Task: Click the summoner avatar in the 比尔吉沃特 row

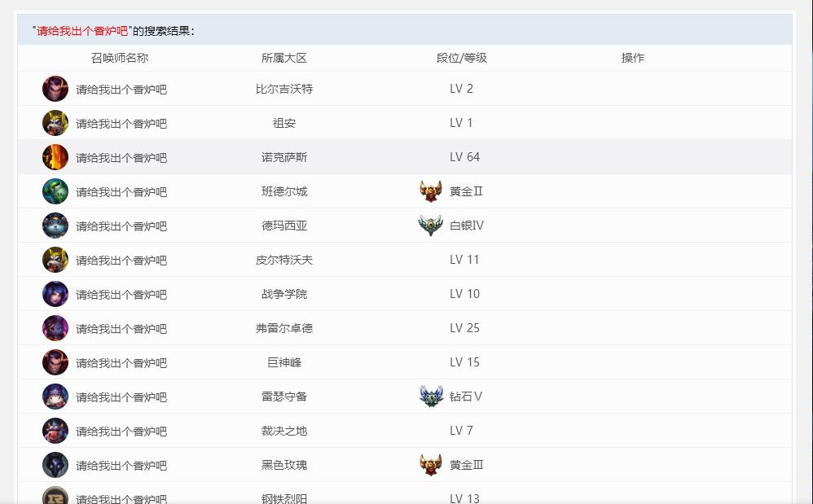Action: coord(55,89)
